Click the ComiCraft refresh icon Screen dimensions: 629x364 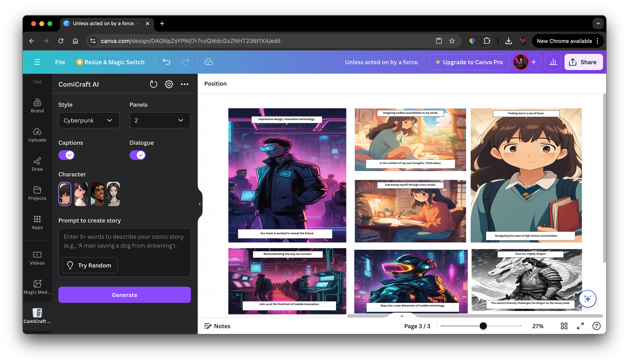coord(153,84)
